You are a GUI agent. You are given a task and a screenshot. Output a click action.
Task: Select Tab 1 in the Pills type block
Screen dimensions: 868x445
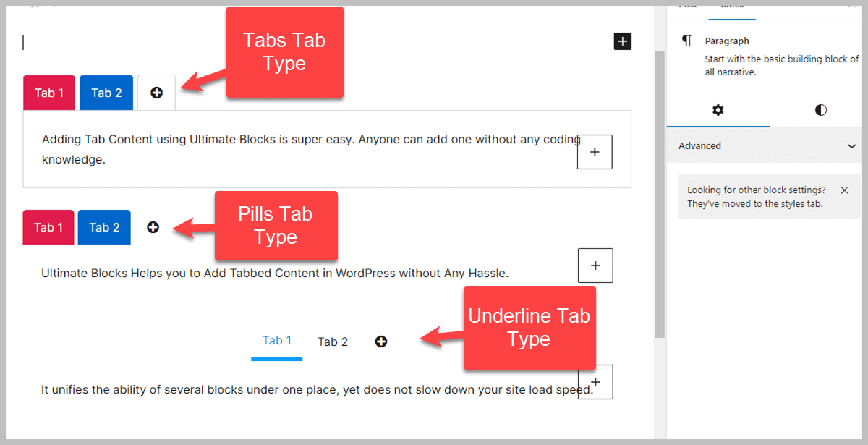(x=48, y=226)
